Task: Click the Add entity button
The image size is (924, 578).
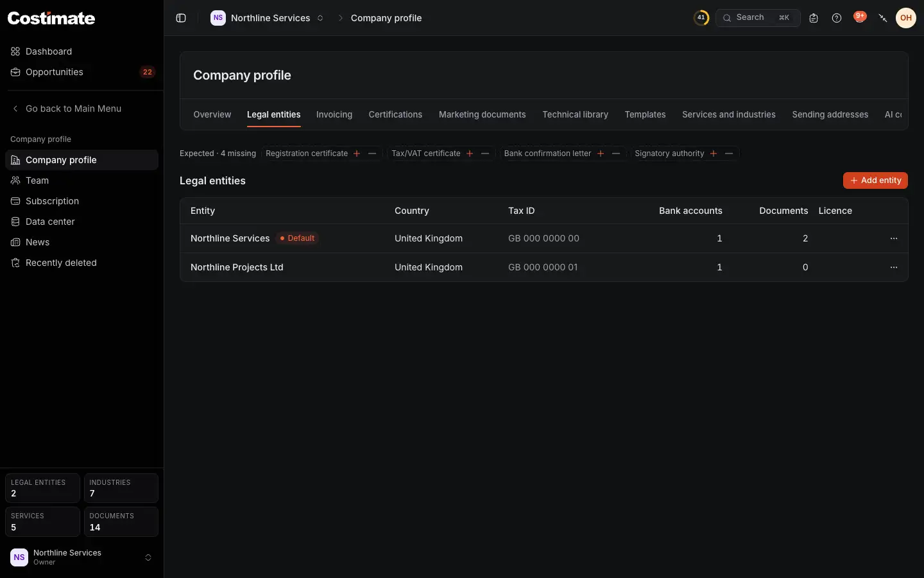Action: point(875,180)
